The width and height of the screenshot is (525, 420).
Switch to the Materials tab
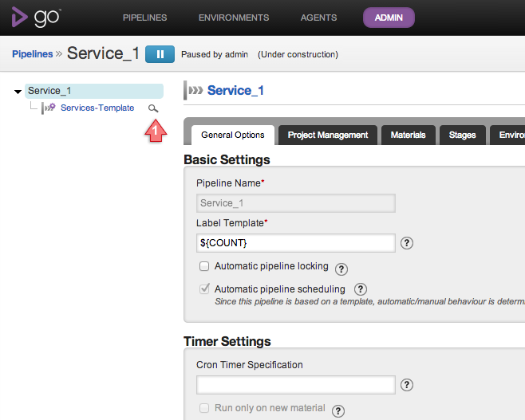coord(408,135)
